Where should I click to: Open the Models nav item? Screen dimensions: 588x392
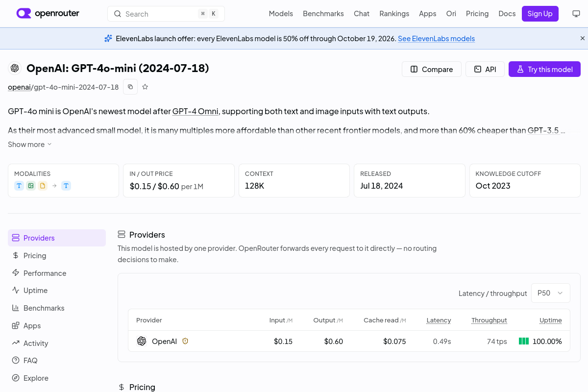(281, 14)
